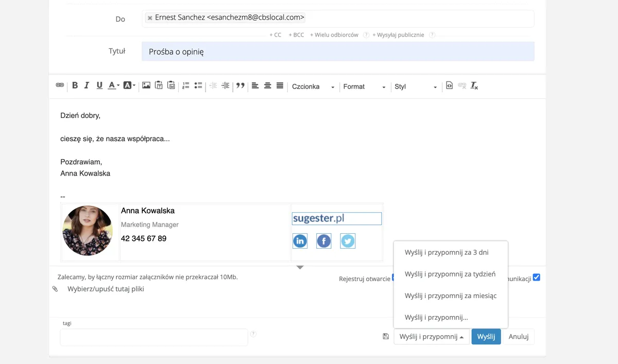This screenshot has width=618, height=364.
Task: Click the help icon beside tagi field
Action: (253, 334)
